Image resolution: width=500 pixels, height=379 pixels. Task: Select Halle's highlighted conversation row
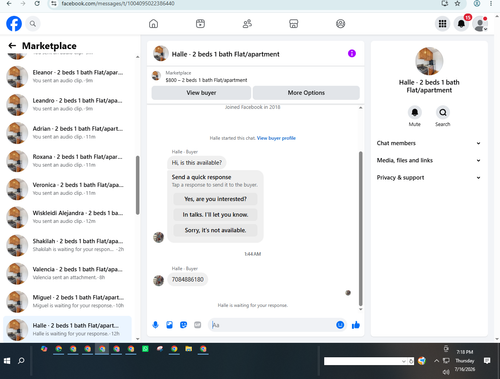(x=67, y=329)
